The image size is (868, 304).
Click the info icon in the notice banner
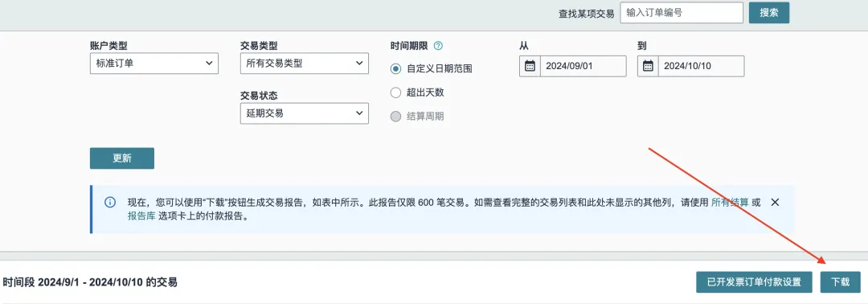pyautogui.click(x=110, y=202)
